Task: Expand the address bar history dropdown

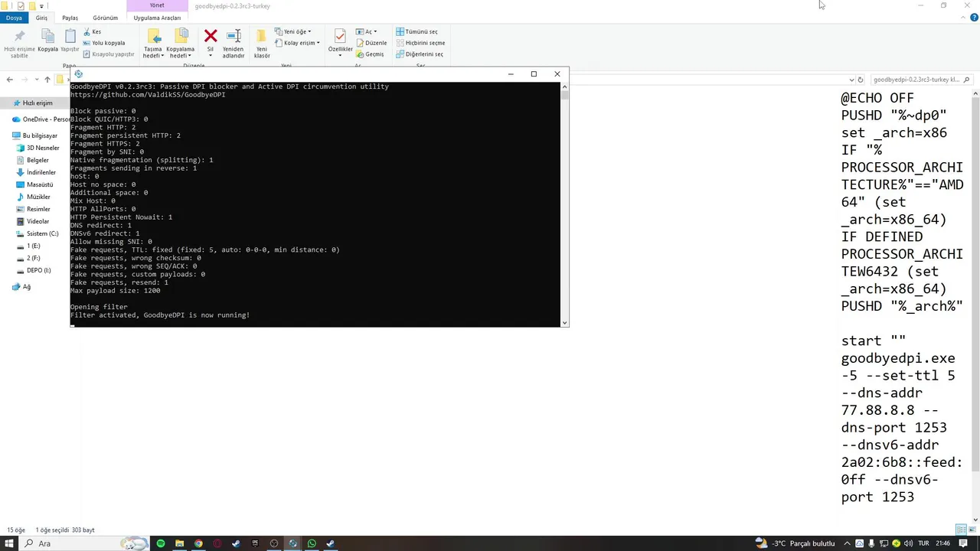Action: pos(852,80)
